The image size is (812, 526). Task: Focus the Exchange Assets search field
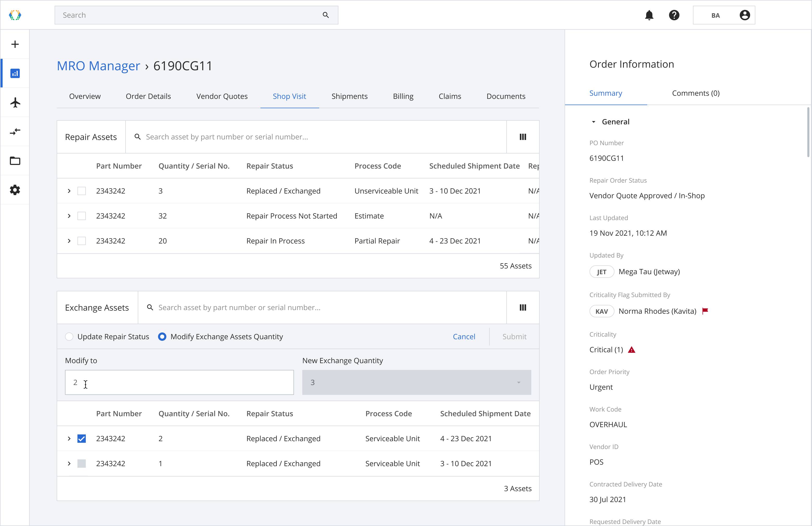click(x=322, y=307)
